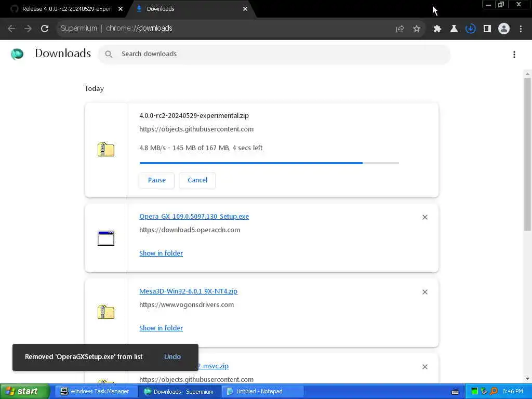The height and width of the screenshot is (399, 532).
Task: Show Opera GX setup in folder
Action: click(161, 253)
